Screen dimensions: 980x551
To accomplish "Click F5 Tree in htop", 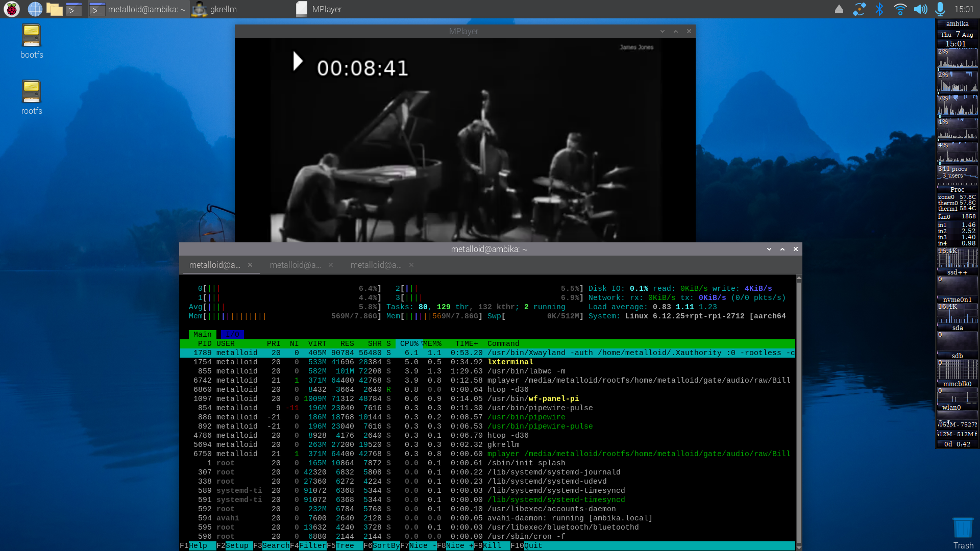I will pyautogui.click(x=345, y=546).
